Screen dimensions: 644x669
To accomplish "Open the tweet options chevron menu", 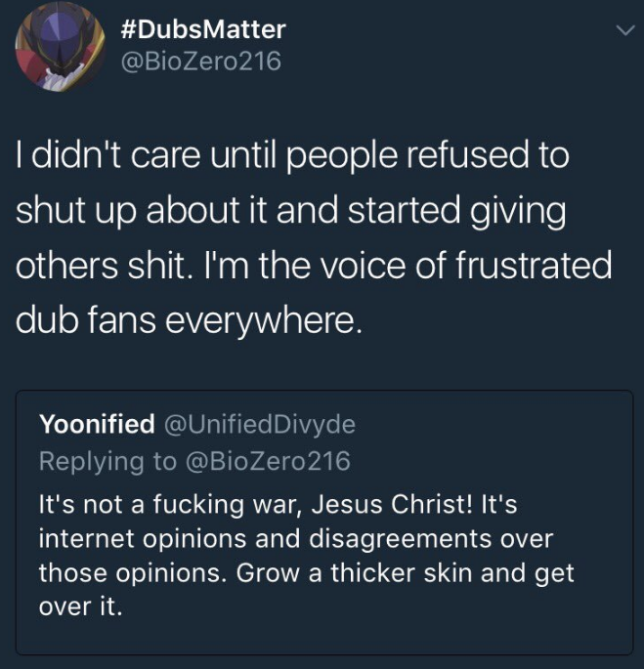I will [x=625, y=30].
